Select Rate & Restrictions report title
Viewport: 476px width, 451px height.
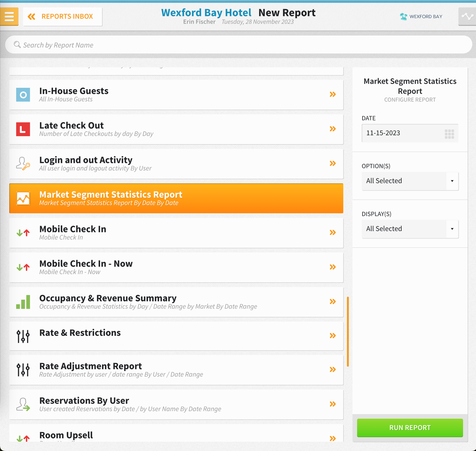(x=80, y=333)
